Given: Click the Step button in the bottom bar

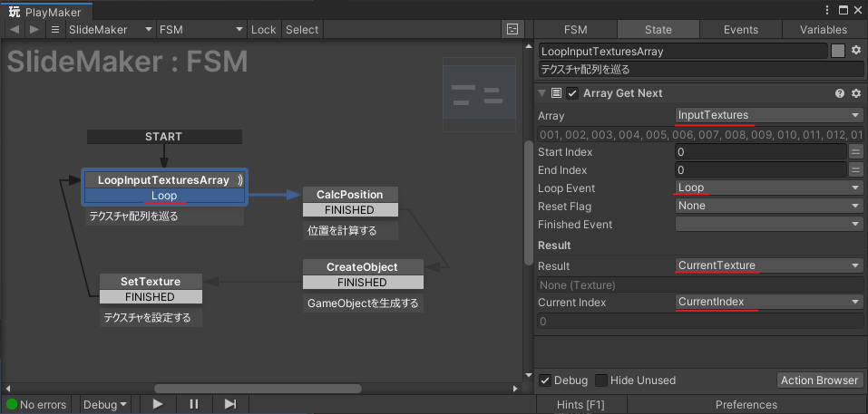Looking at the screenshot, I should coord(230,404).
